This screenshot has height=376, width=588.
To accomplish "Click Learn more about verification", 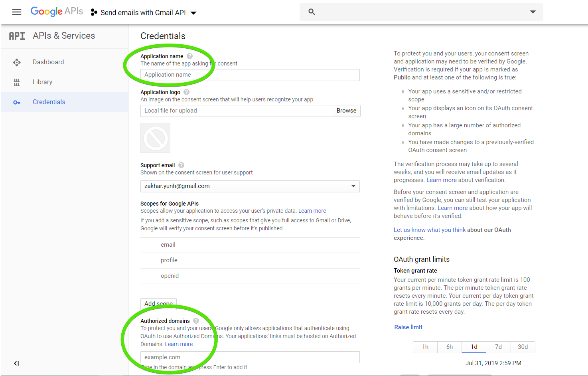I will pyautogui.click(x=442, y=180).
